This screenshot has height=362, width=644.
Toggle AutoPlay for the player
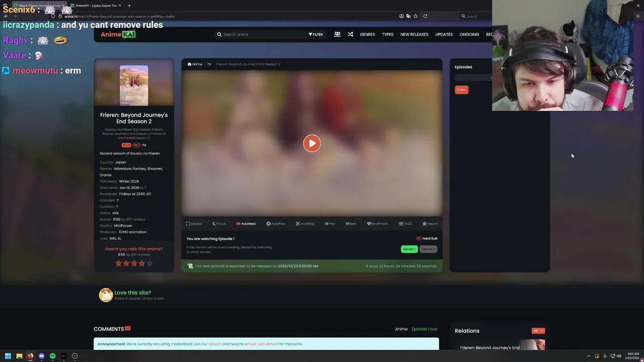(x=276, y=224)
